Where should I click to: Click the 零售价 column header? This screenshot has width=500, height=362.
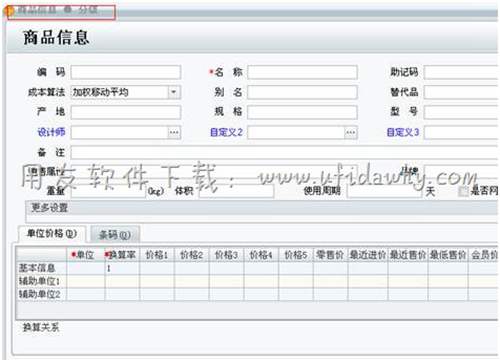pos(330,255)
